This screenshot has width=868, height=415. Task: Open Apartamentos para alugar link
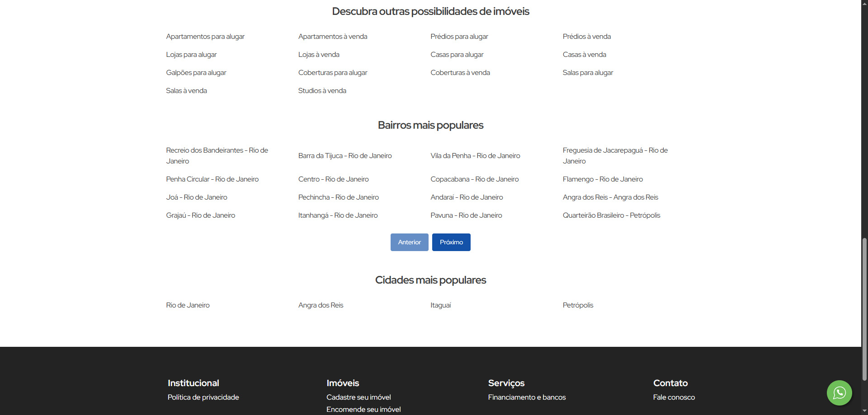[205, 37]
